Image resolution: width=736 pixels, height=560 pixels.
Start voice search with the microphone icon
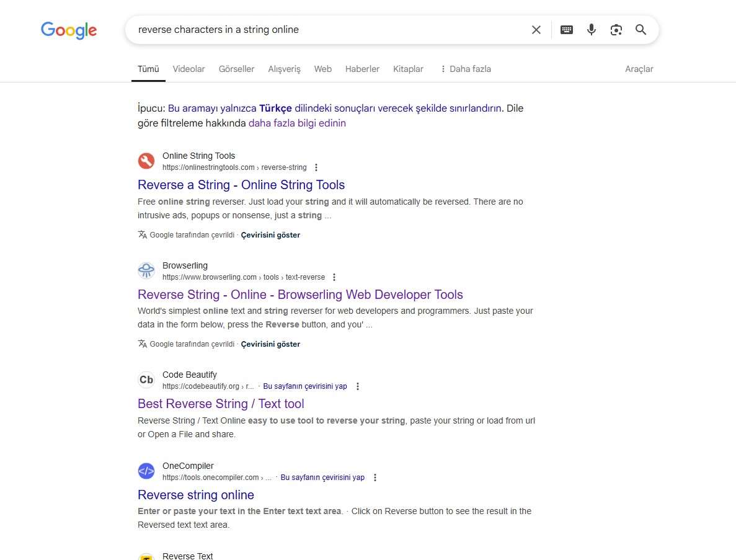pyautogui.click(x=592, y=30)
